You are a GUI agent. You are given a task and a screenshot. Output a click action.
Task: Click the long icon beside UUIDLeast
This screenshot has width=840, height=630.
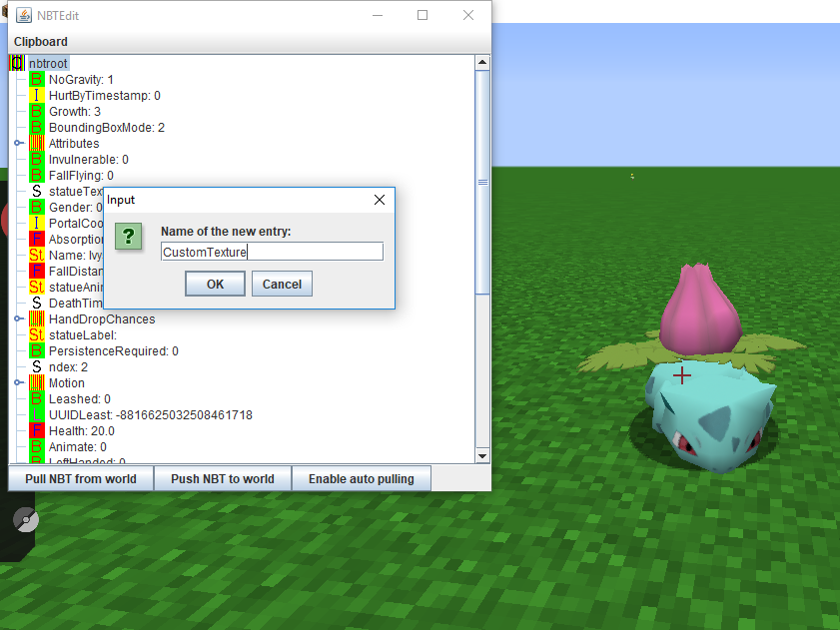tap(36, 414)
